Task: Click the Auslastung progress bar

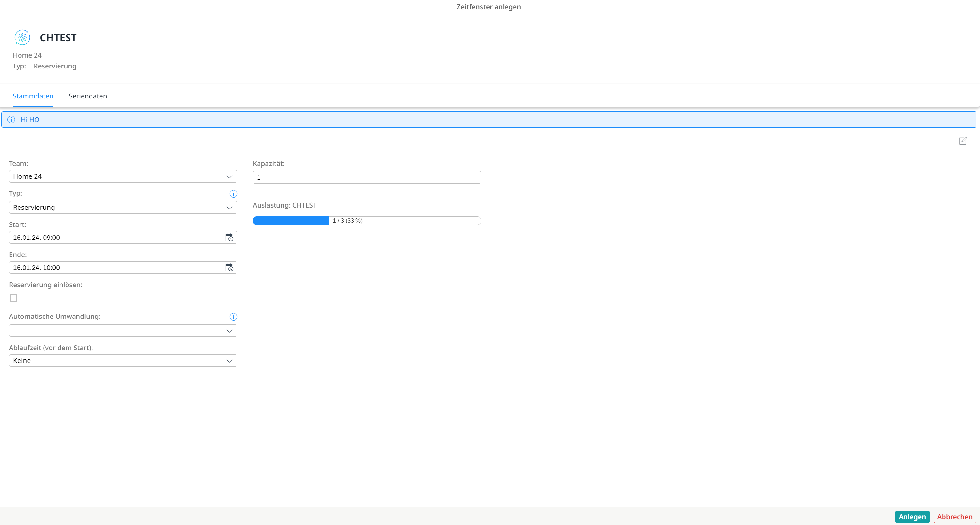Action: tap(366, 221)
